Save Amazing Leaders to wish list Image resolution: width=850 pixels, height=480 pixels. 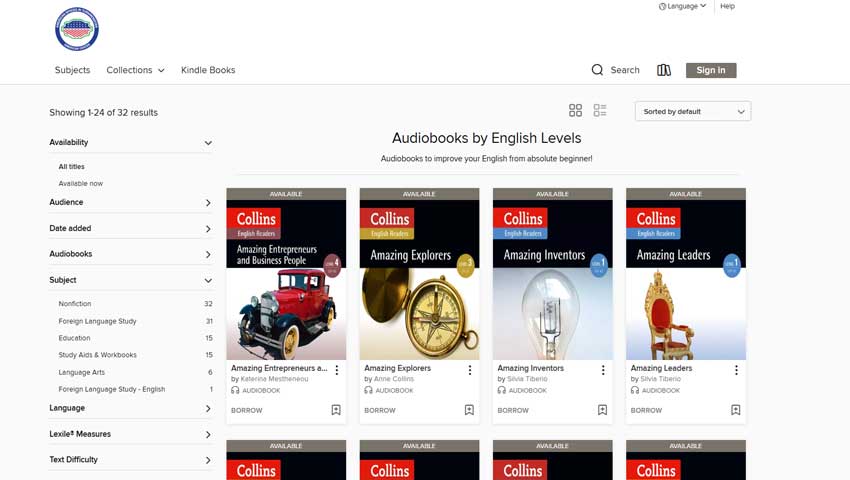(x=735, y=410)
